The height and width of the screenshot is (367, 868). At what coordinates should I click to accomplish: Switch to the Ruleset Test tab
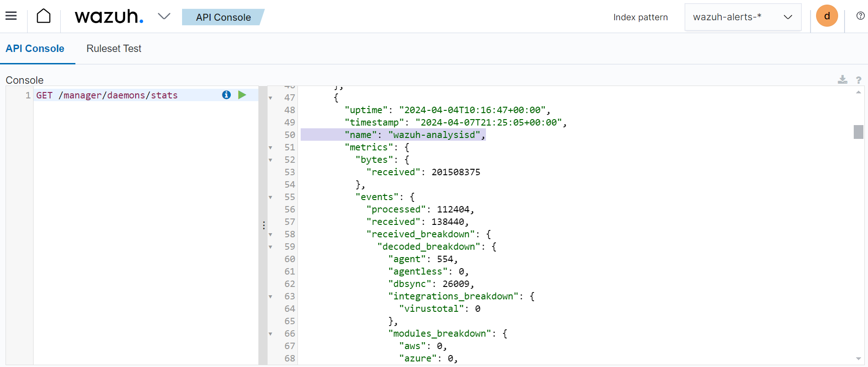point(114,48)
